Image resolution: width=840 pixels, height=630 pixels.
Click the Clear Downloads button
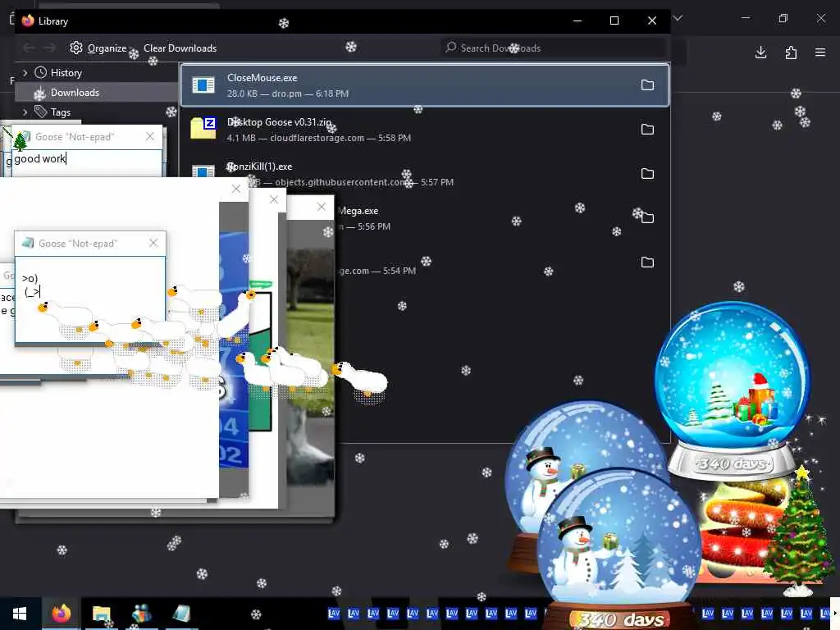tap(180, 48)
